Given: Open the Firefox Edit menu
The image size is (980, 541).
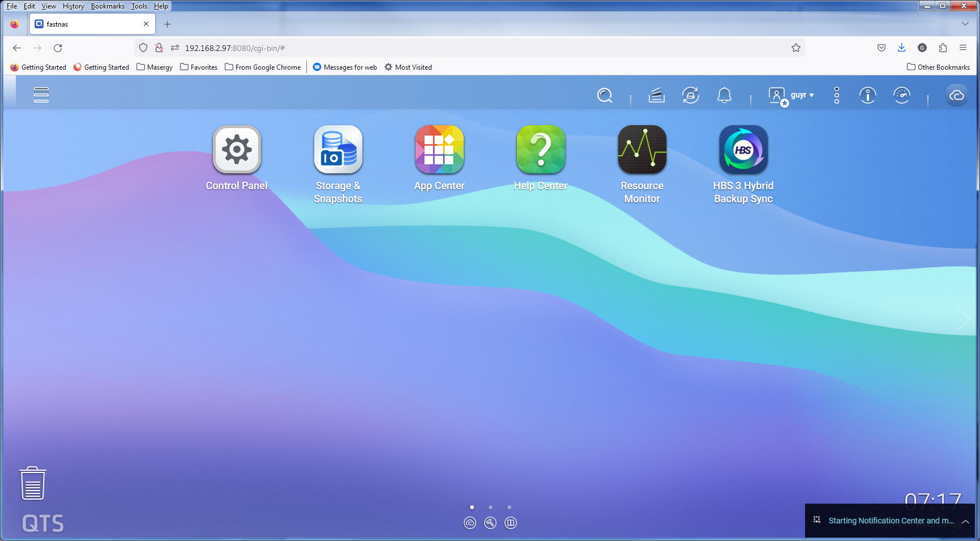Looking at the screenshot, I should click(x=29, y=6).
